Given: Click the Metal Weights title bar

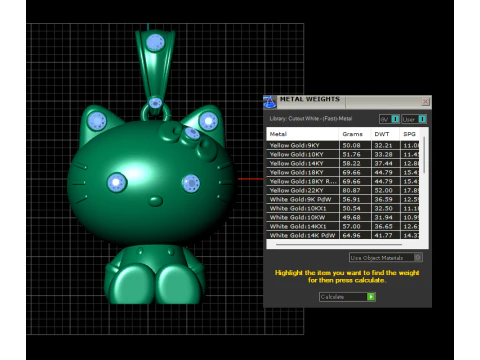Looking at the screenshot, I should point(348,101).
